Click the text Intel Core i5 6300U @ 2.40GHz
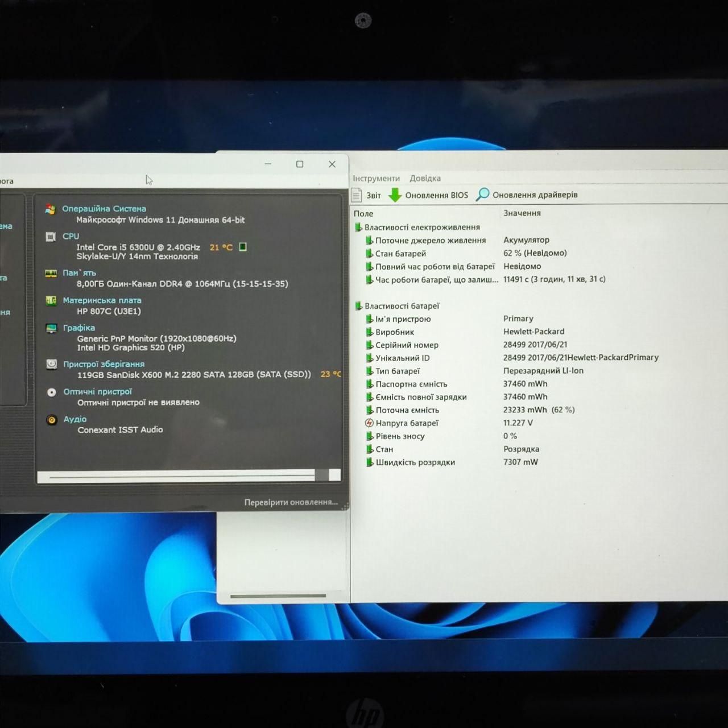The height and width of the screenshot is (728, 728). [x=138, y=247]
